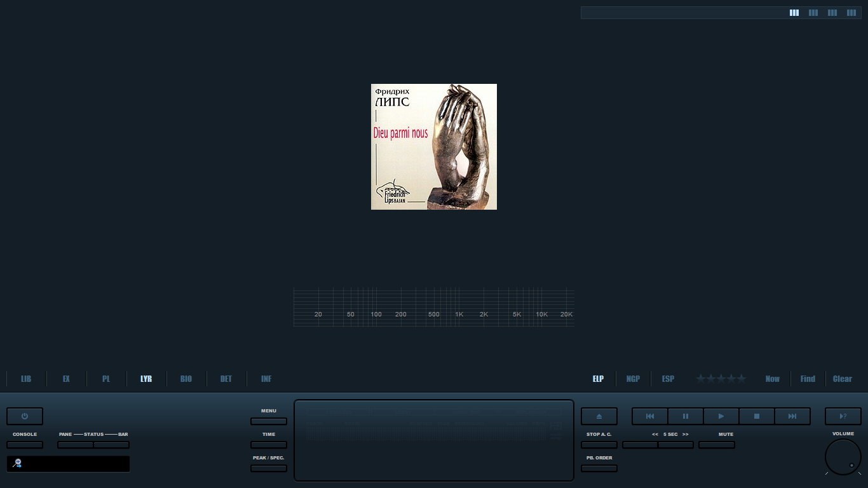Pause playback with the pause icon
Screen dimensions: 868x488
tap(686, 416)
